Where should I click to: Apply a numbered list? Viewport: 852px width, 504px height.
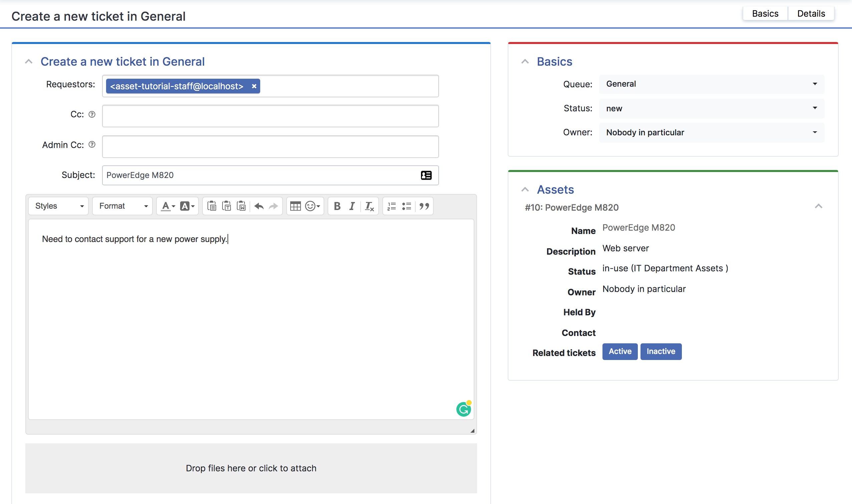[391, 206]
